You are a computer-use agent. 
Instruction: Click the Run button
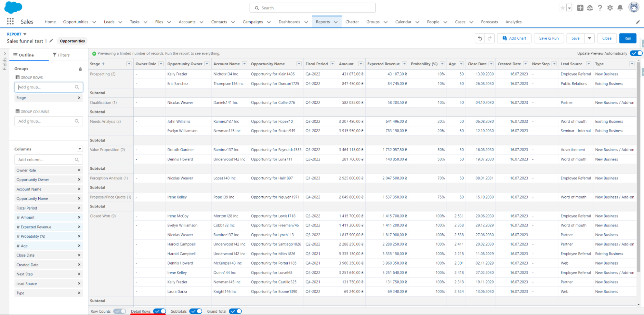[628, 38]
